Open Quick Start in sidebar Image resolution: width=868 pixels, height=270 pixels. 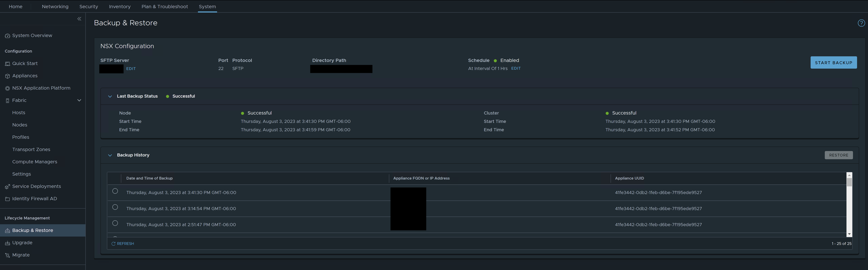coord(25,63)
